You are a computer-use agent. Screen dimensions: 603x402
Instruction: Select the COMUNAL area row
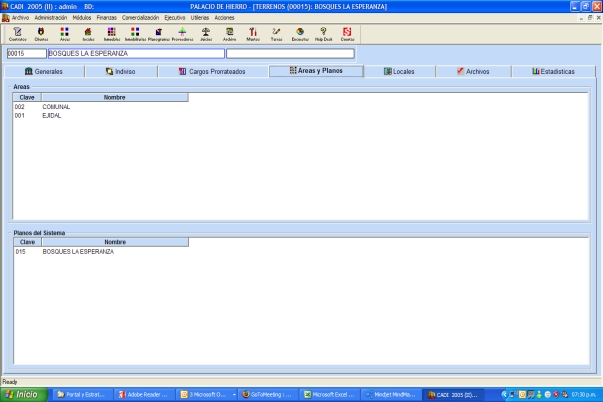tap(56, 107)
